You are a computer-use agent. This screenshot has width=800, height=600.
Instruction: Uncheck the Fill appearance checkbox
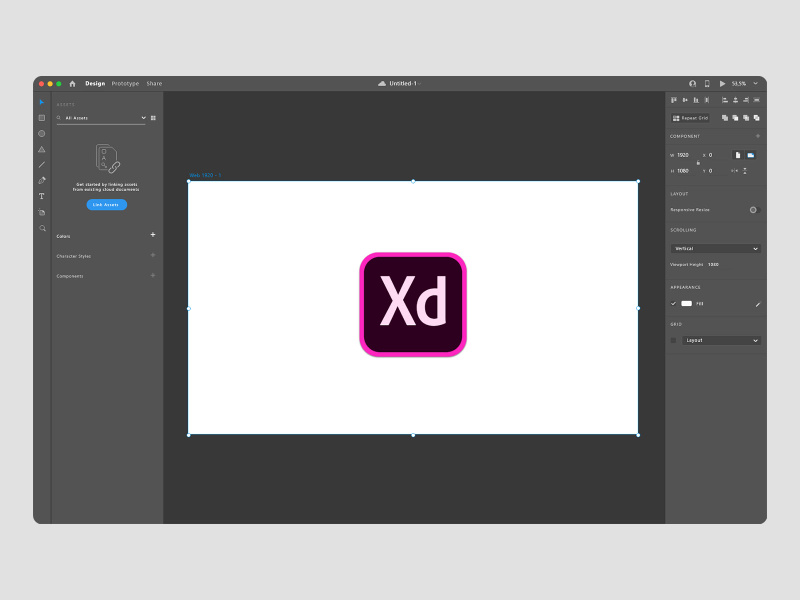tap(673, 303)
